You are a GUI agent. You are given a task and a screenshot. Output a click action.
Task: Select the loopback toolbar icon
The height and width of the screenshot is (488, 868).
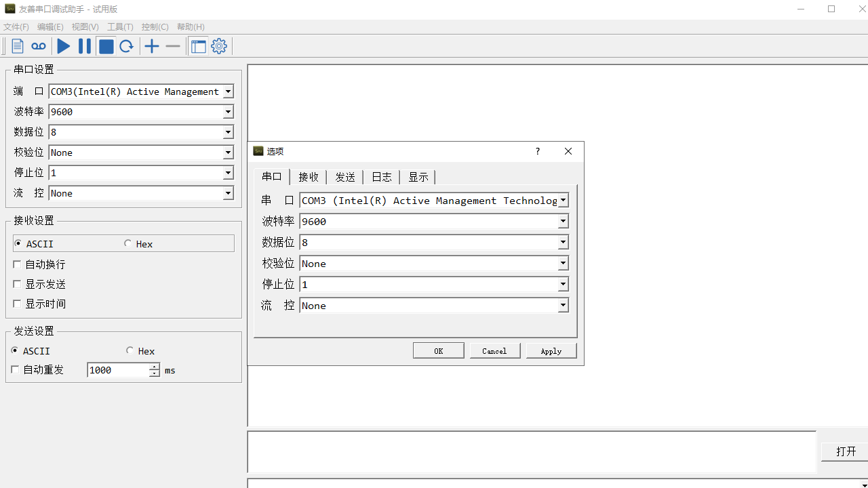coord(39,46)
